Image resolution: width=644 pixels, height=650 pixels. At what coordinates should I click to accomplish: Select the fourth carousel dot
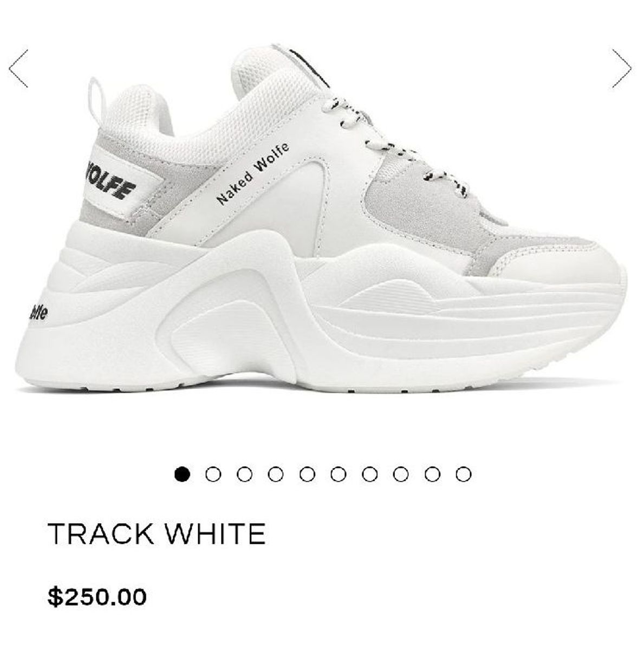pyautogui.click(x=276, y=474)
